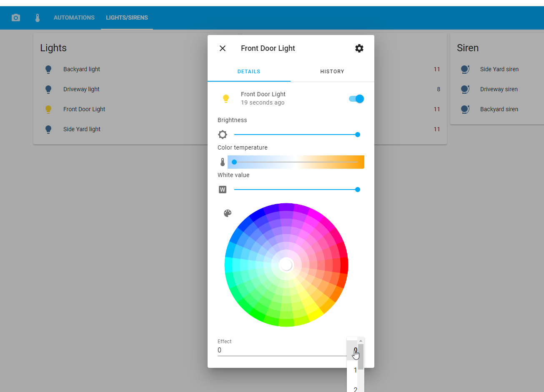The image size is (544, 392).
Task: Click the palette icon beside the color wheel
Action: click(x=227, y=213)
